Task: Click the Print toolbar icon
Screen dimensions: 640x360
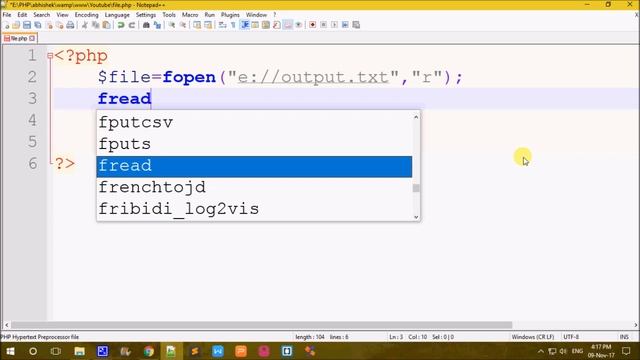Action: tap(70, 25)
